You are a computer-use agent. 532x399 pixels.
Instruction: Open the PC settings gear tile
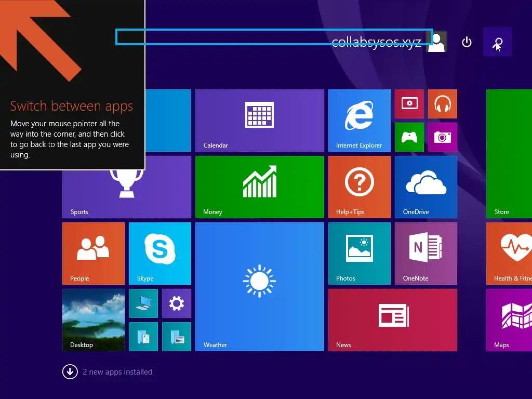click(177, 303)
